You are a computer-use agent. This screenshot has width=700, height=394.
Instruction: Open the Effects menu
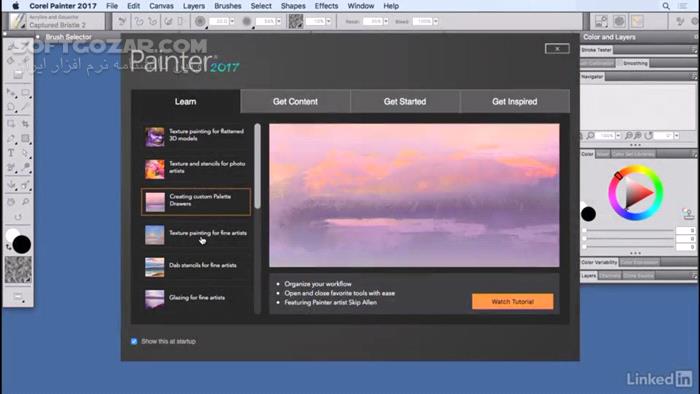326,6
